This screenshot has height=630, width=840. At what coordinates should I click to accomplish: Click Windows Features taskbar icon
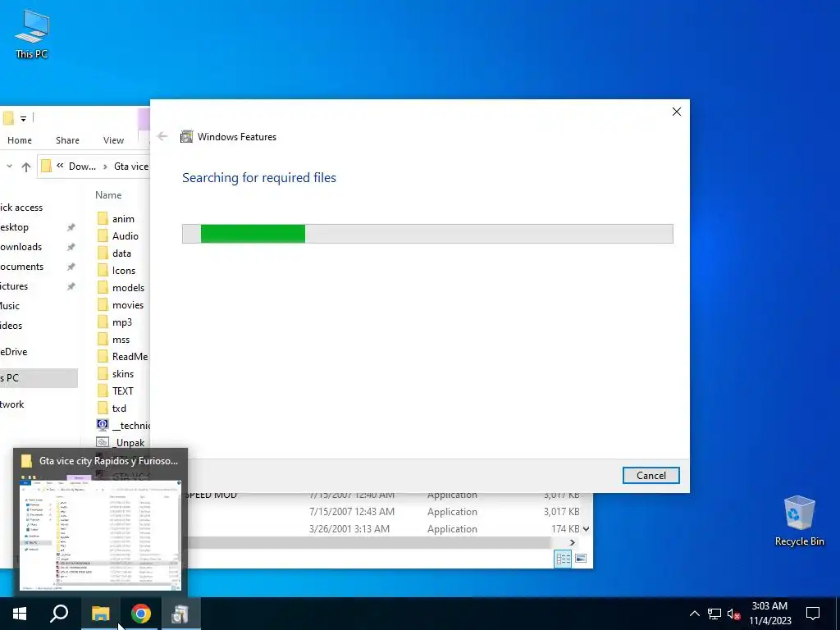(x=180, y=614)
